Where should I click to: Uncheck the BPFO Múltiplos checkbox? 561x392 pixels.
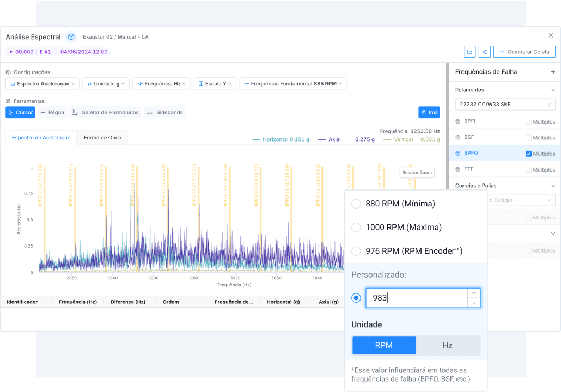(x=528, y=154)
